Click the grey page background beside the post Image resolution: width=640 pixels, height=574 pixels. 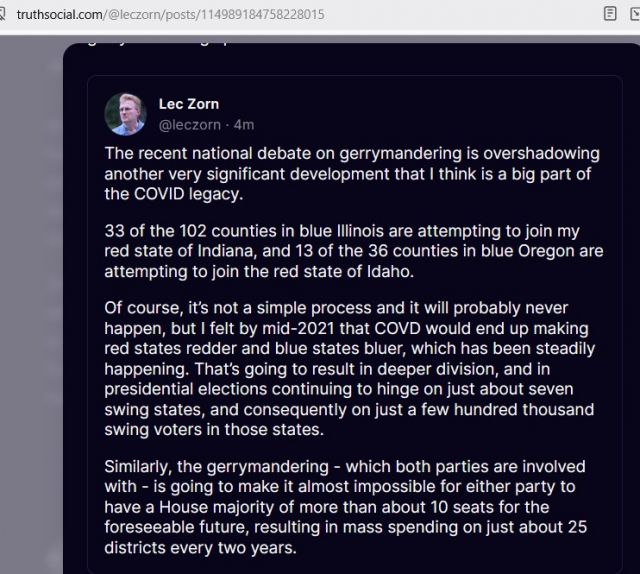coord(31,286)
